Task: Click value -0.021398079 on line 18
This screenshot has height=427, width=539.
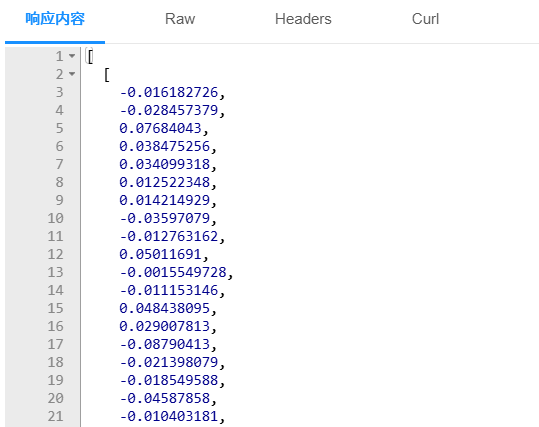Action: tap(169, 362)
